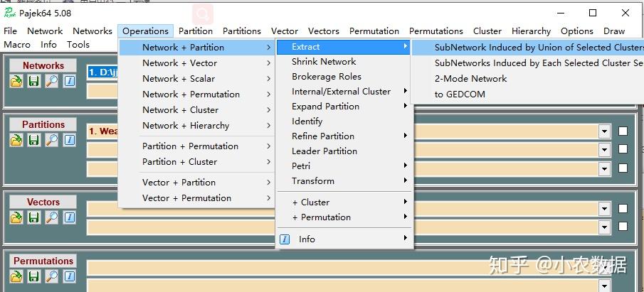Image resolution: width=644 pixels, height=292 pixels.
Task: Click the open file icon under Partitions
Action: (16, 140)
